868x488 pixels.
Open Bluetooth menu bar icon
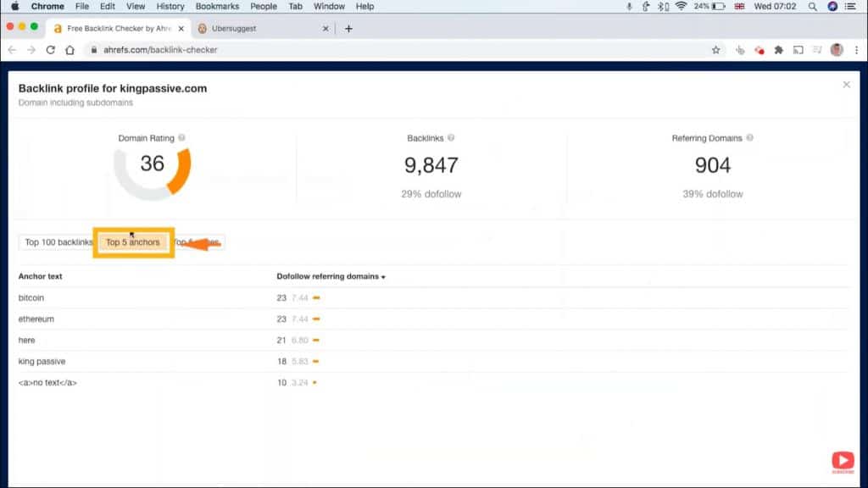tap(663, 7)
